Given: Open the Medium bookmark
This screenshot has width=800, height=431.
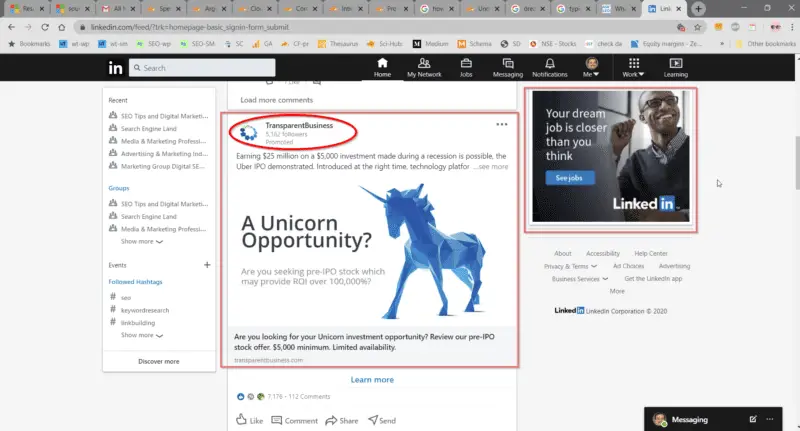Looking at the screenshot, I should point(431,44).
